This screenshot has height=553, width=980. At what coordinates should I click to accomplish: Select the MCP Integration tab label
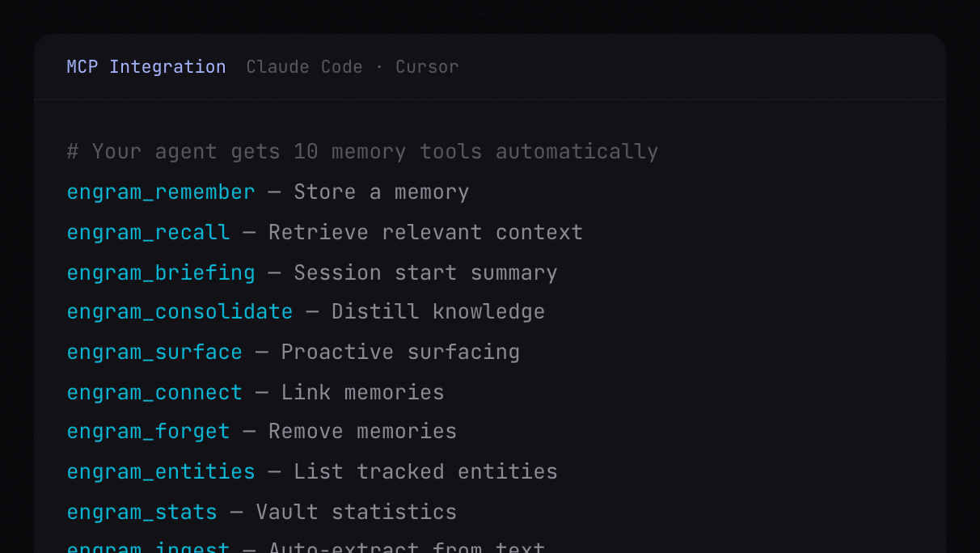[x=146, y=67]
